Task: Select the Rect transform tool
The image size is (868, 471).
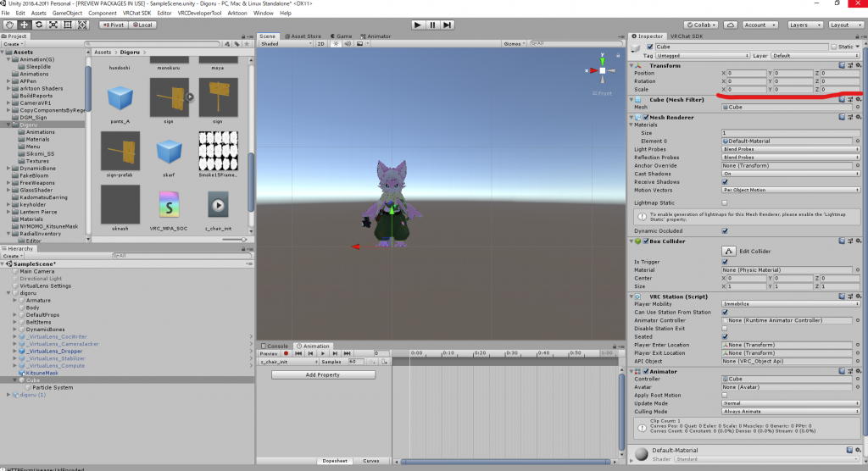Action: 68,25
